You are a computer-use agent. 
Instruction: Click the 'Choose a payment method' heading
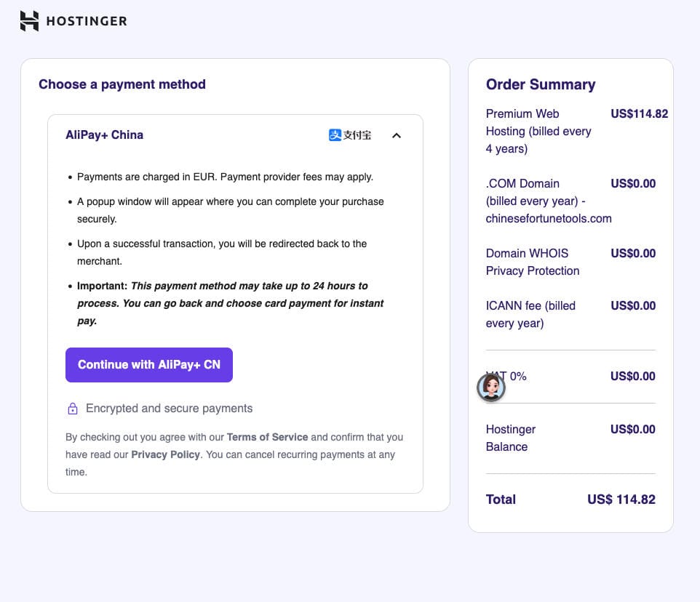[122, 84]
